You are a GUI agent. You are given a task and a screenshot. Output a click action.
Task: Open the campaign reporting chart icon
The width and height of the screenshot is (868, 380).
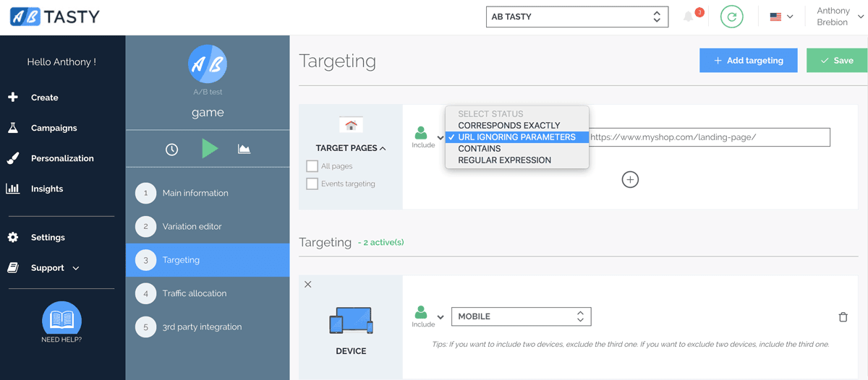tap(244, 150)
